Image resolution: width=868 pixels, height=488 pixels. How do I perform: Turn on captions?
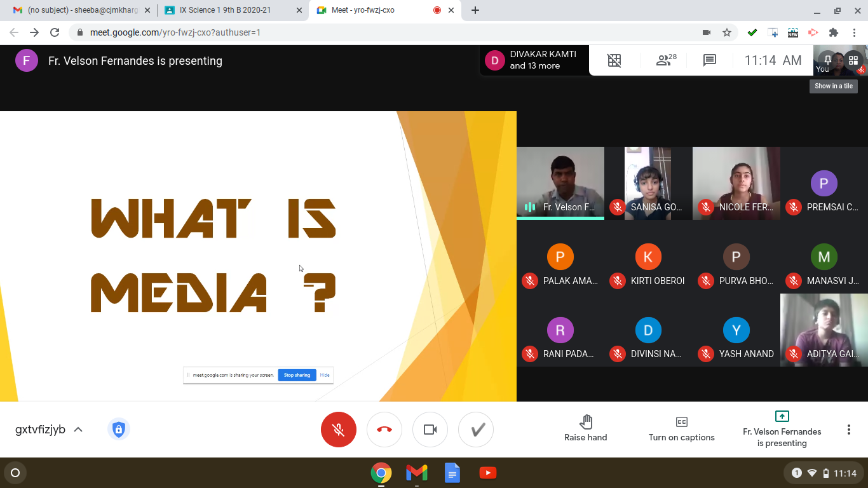click(681, 428)
